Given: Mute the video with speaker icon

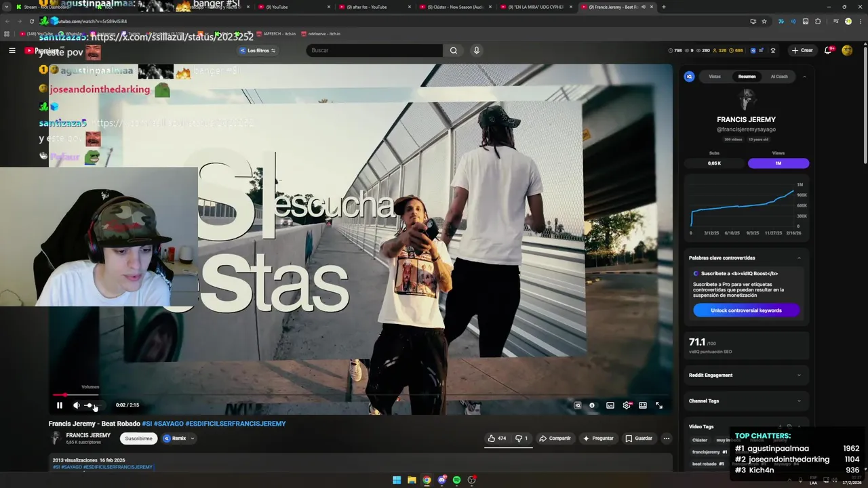Looking at the screenshot, I should pyautogui.click(x=77, y=405).
